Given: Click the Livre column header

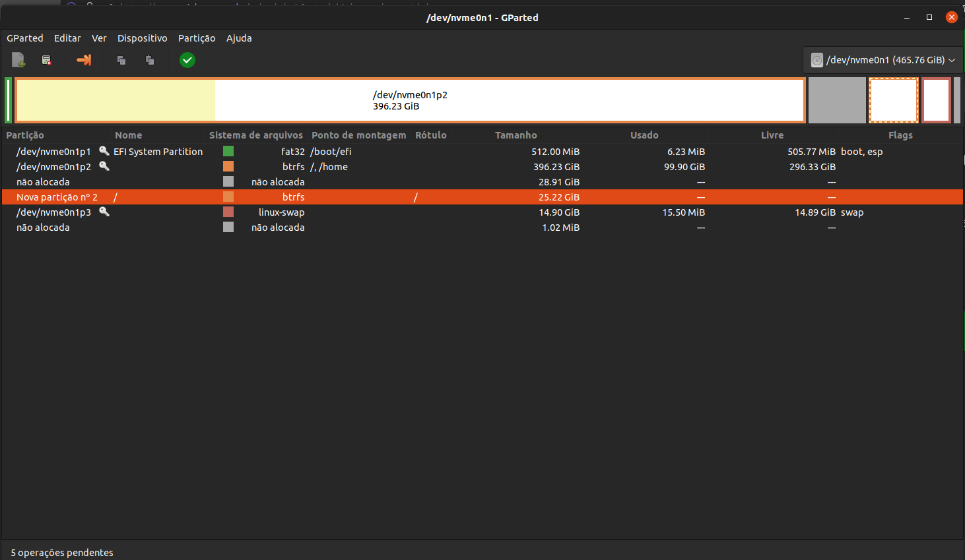Looking at the screenshot, I should 772,135.
